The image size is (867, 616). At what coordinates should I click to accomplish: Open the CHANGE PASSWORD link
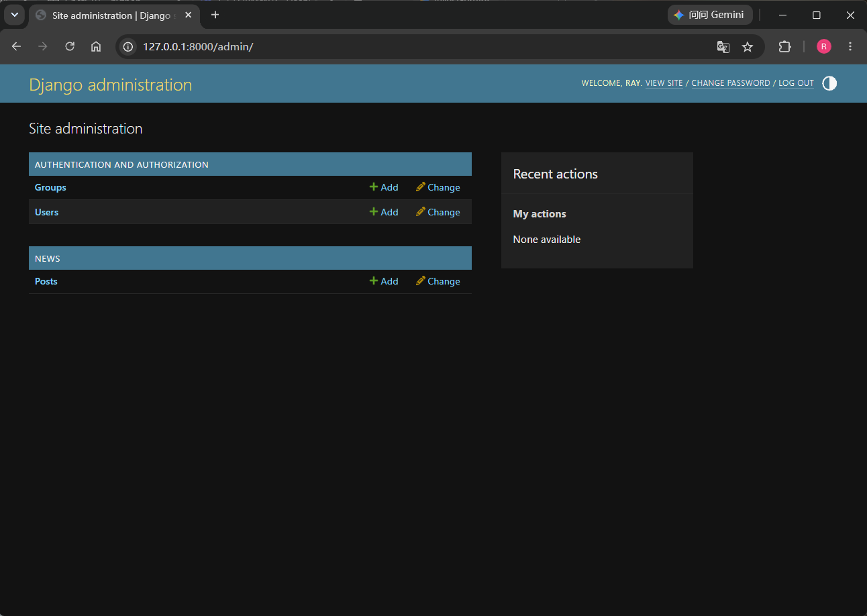pos(731,83)
